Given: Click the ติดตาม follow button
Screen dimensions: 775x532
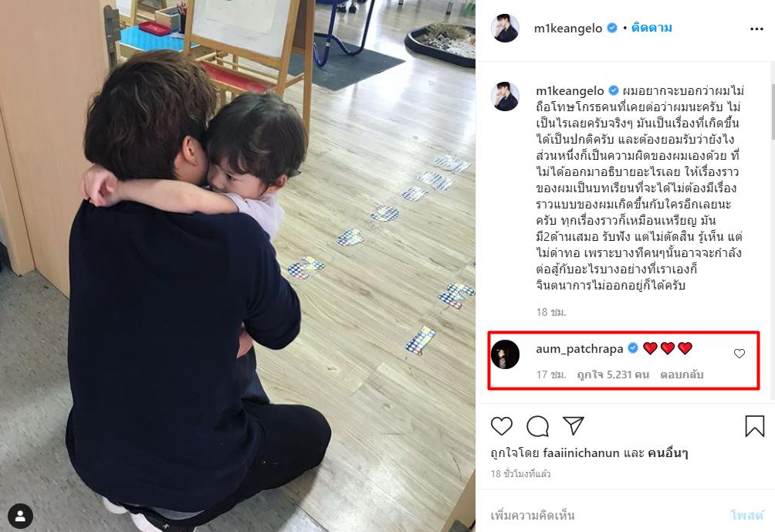Looking at the screenshot, I should click(651, 28).
